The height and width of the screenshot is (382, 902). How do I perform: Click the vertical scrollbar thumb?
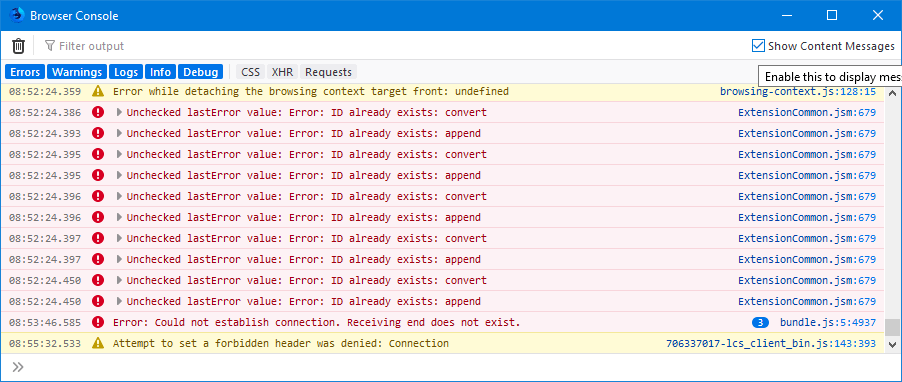[x=892, y=327]
